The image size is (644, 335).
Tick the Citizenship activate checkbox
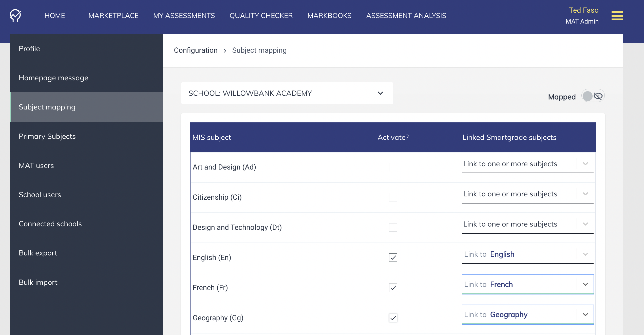coord(393,197)
